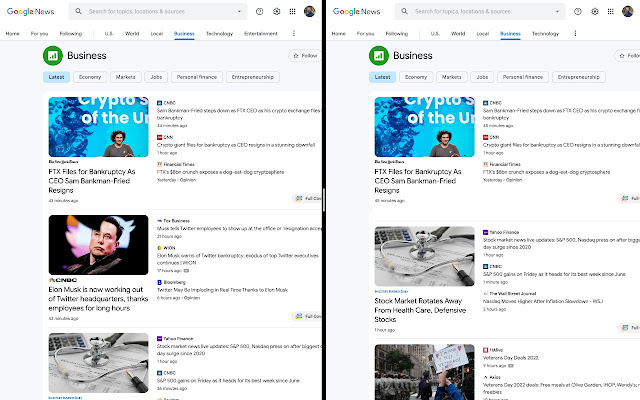Open settings gear in right window
640x400 pixels.
click(595, 11)
